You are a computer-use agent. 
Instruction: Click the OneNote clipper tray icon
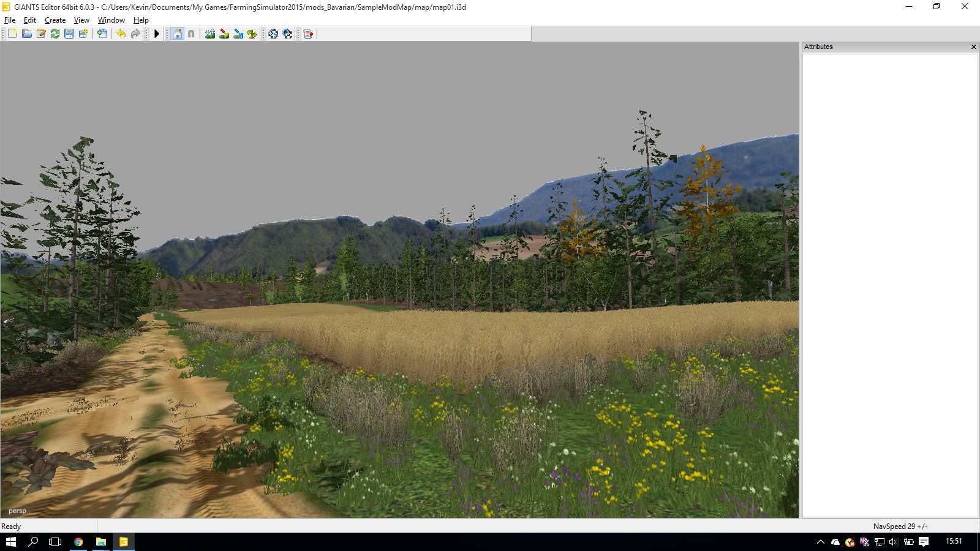pos(865,542)
